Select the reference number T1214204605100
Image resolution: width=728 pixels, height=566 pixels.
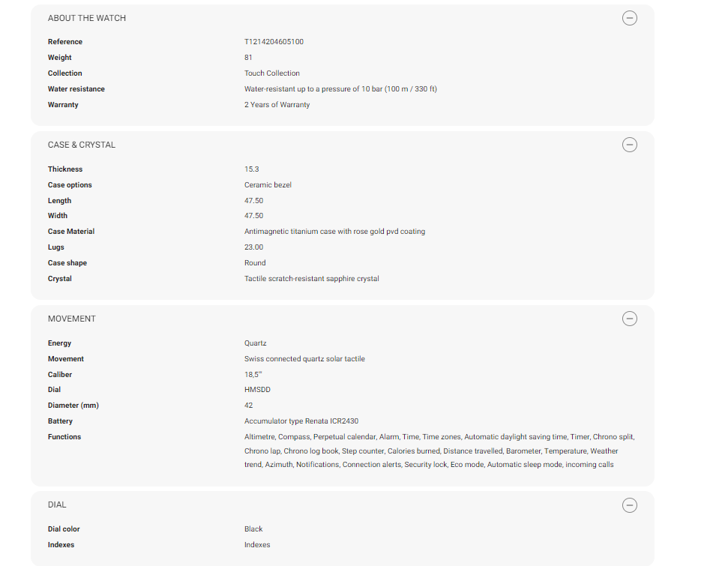point(274,42)
